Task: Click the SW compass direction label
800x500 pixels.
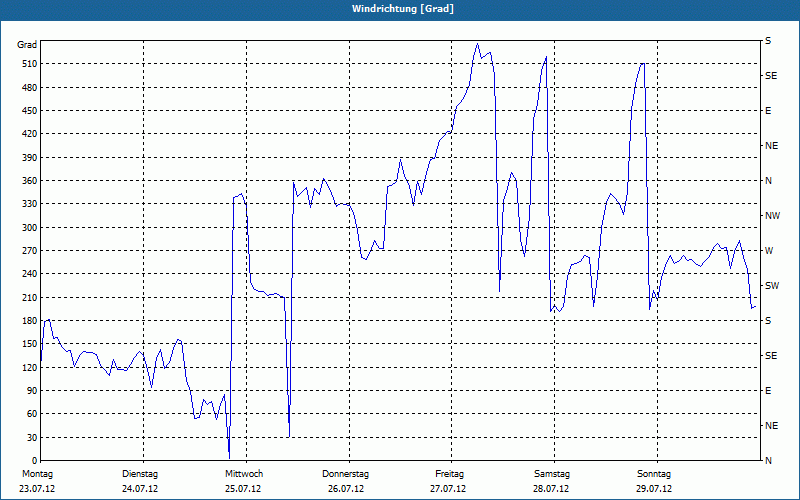Action: coord(772,286)
